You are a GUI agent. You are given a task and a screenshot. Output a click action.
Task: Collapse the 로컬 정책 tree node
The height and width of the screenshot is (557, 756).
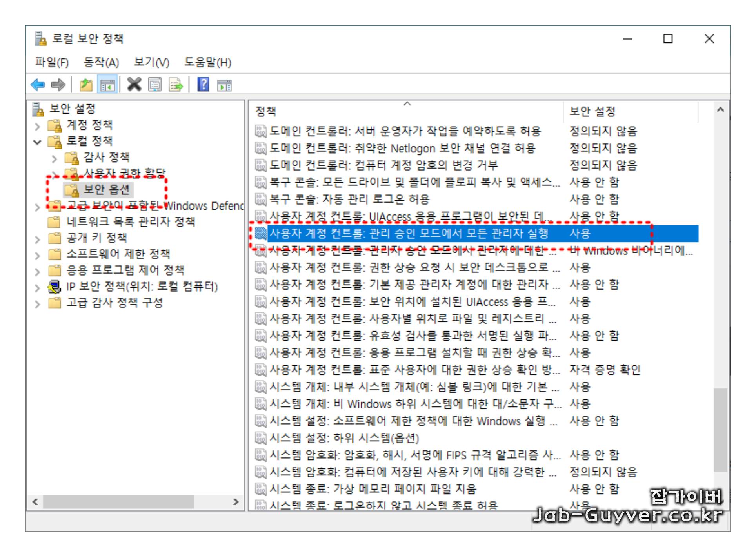click(x=37, y=142)
